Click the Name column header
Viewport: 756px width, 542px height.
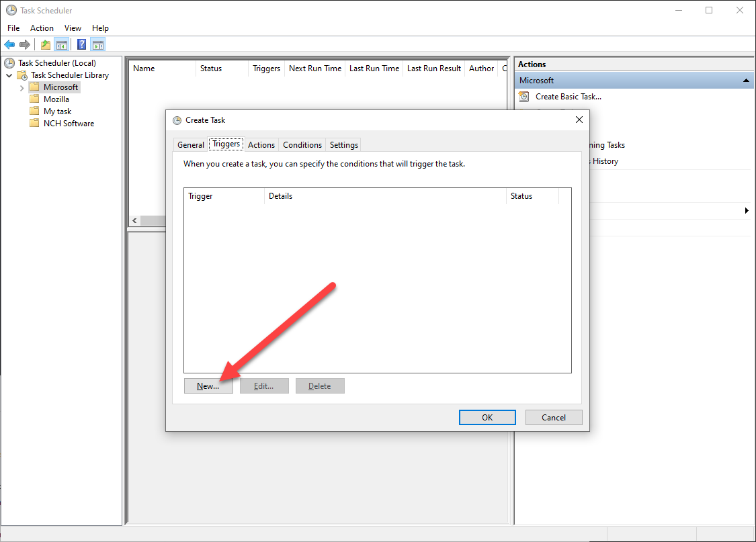coord(162,69)
